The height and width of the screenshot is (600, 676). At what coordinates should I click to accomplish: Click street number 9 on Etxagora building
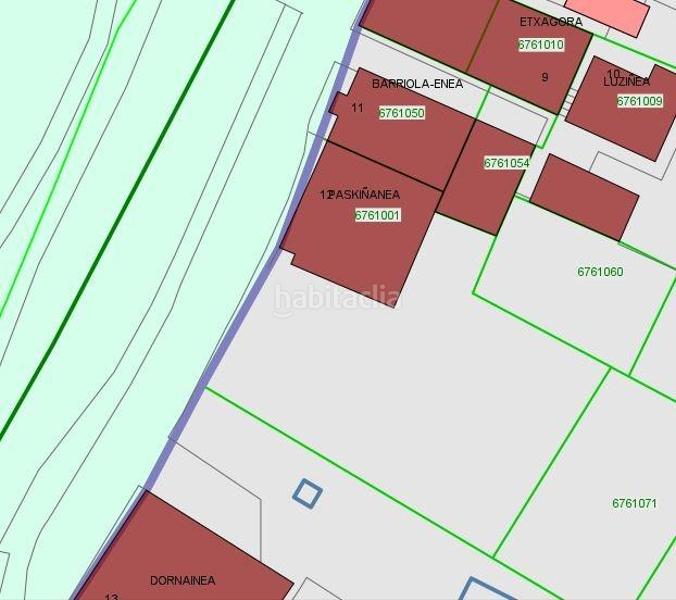coord(545,77)
